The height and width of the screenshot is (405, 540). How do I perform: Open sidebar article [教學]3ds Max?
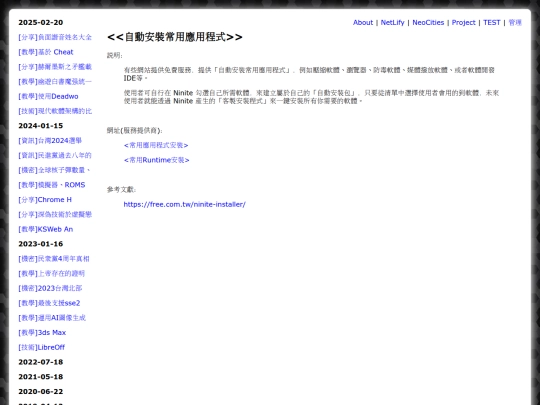(42, 333)
